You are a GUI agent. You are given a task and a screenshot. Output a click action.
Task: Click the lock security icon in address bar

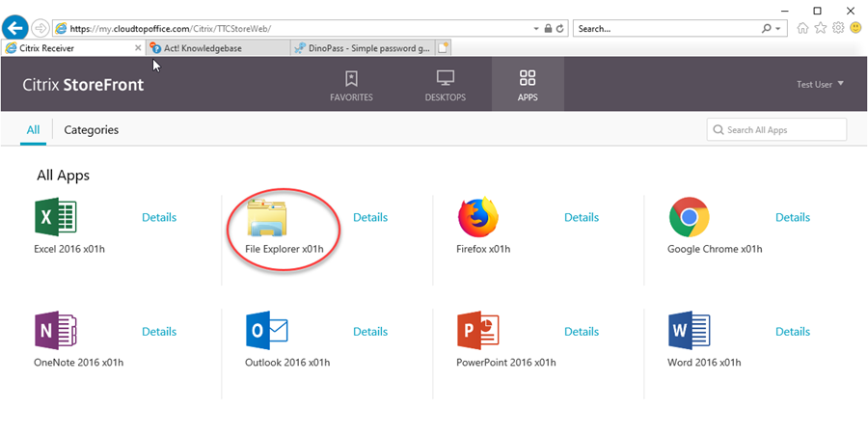pos(548,28)
